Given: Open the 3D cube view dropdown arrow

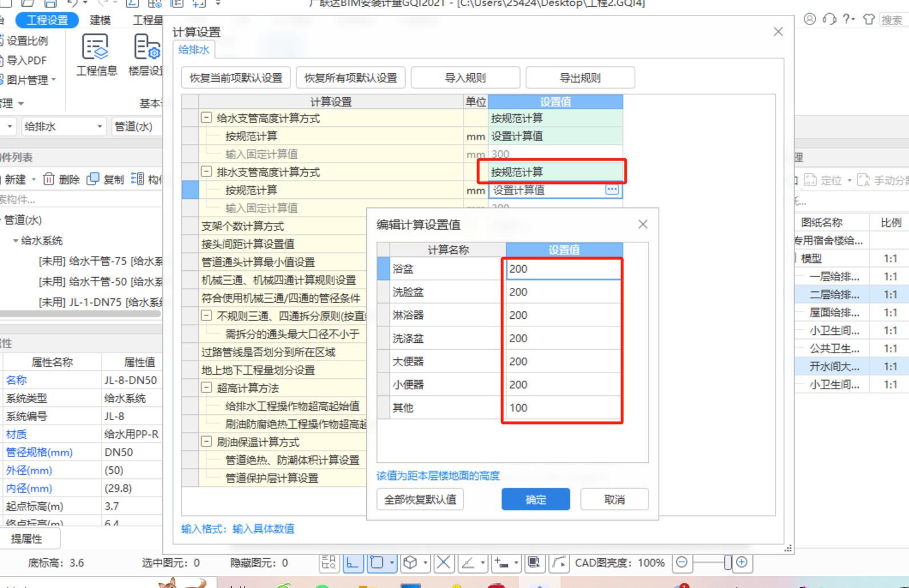Looking at the screenshot, I should [x=426, y=563].
